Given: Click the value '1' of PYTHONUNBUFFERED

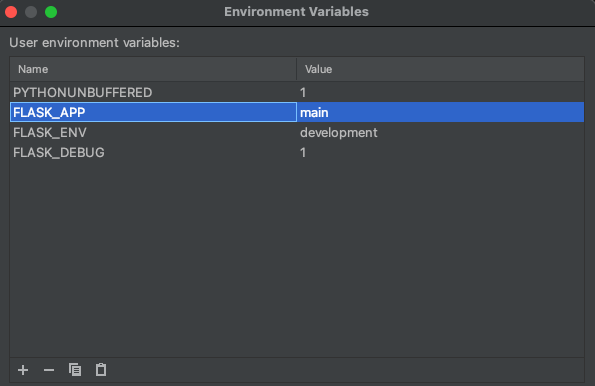Looking at the screenshot, I should point(303,92).
